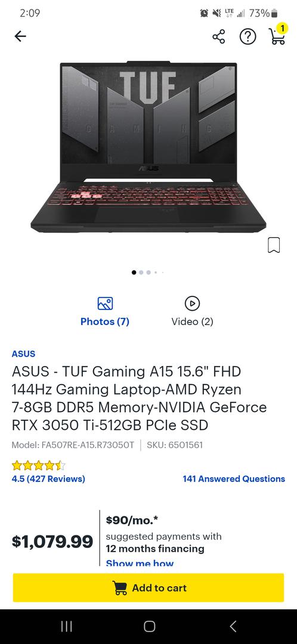Tap Show me how financing link

pos(140,563)
